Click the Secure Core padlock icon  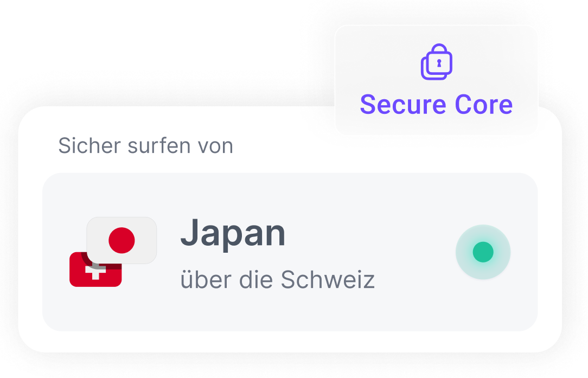pyautogui.click(x=437, y=62)
